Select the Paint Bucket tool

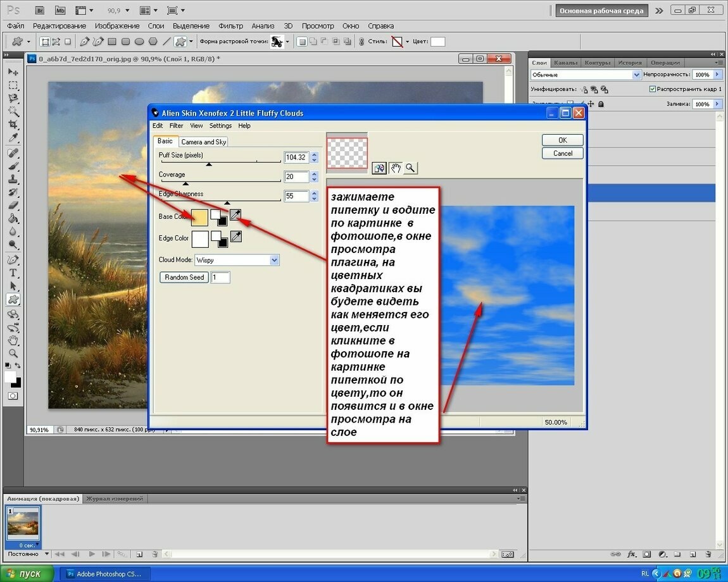[13, 218]
